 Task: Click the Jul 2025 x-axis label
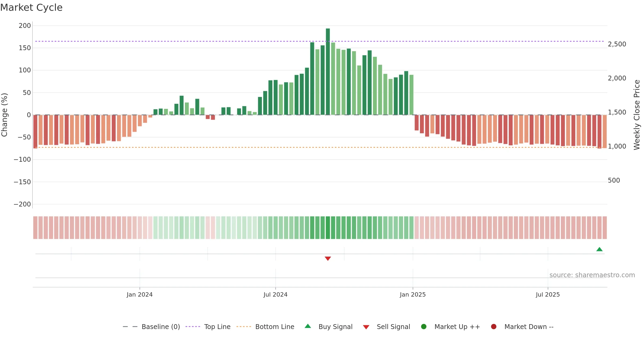point(548,295)
